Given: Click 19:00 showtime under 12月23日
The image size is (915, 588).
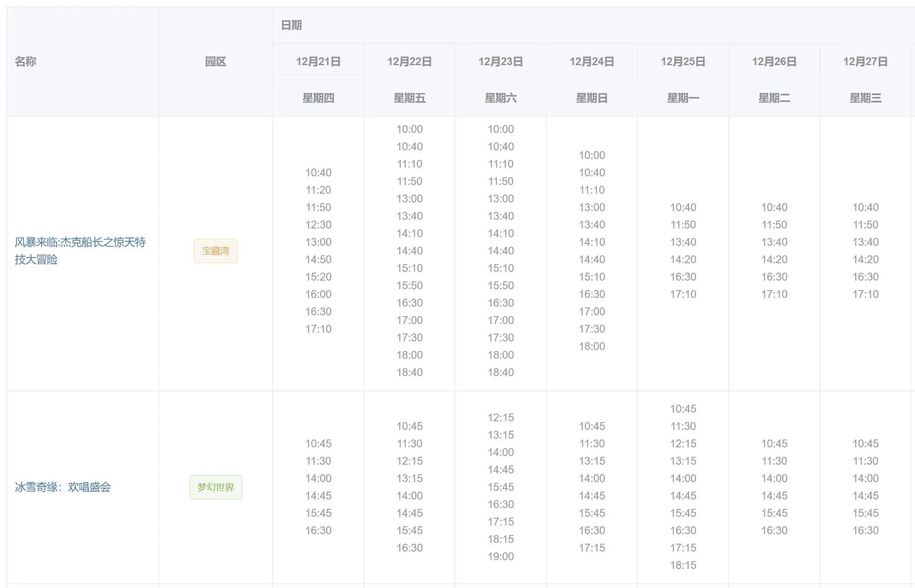Looking at the screenshot, I should 500,556.
